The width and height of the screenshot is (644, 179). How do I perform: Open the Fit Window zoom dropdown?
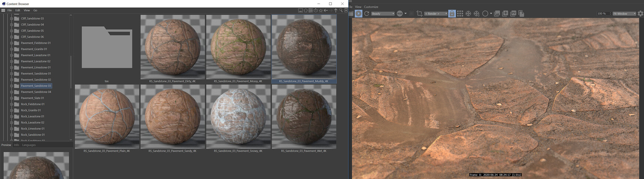(x=624, y=14)
